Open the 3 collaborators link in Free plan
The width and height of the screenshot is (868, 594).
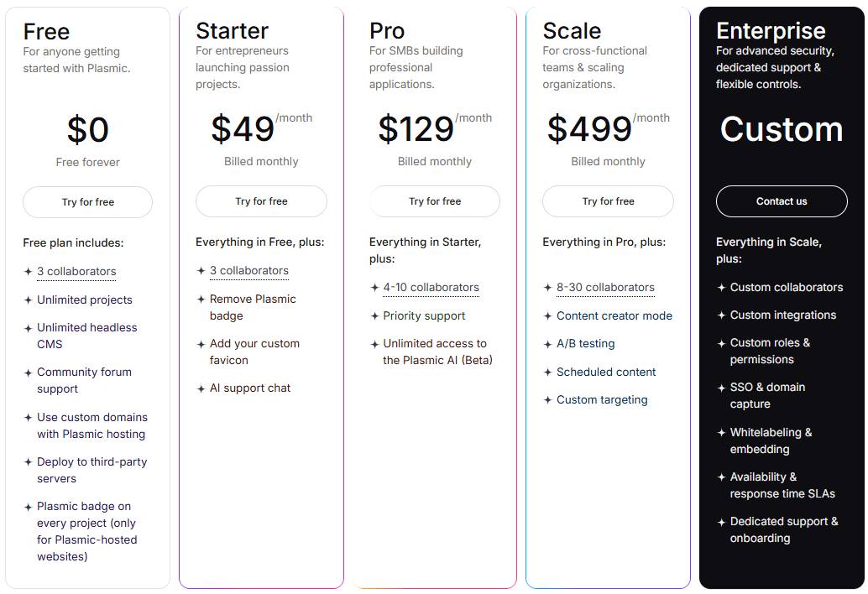pos(77,271)
